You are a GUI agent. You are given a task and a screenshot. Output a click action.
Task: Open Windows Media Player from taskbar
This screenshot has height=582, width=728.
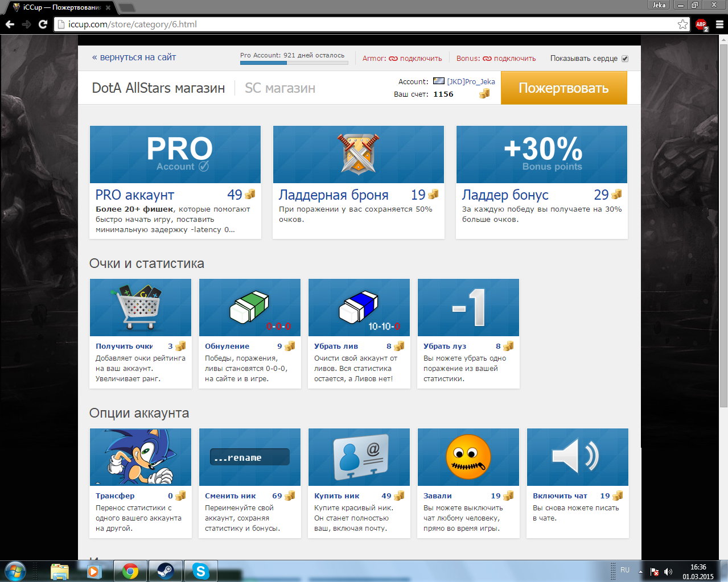pyautogui.click(x=94, y=571)
